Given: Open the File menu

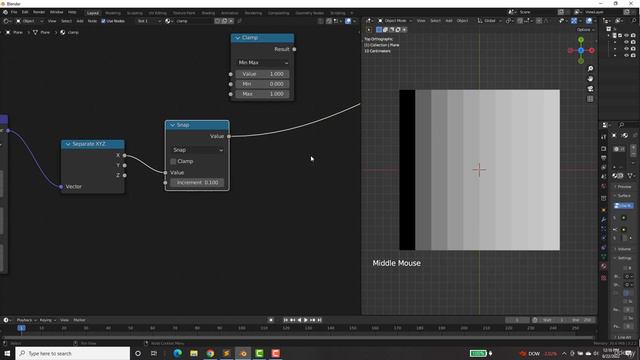Looking at the screenshot, I should [14, 12].
